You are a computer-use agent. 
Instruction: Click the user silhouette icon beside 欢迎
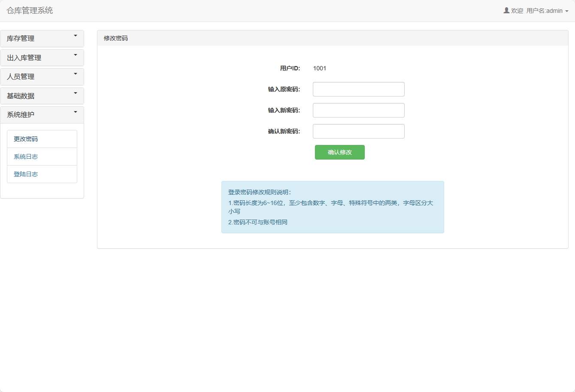point(506,10)
